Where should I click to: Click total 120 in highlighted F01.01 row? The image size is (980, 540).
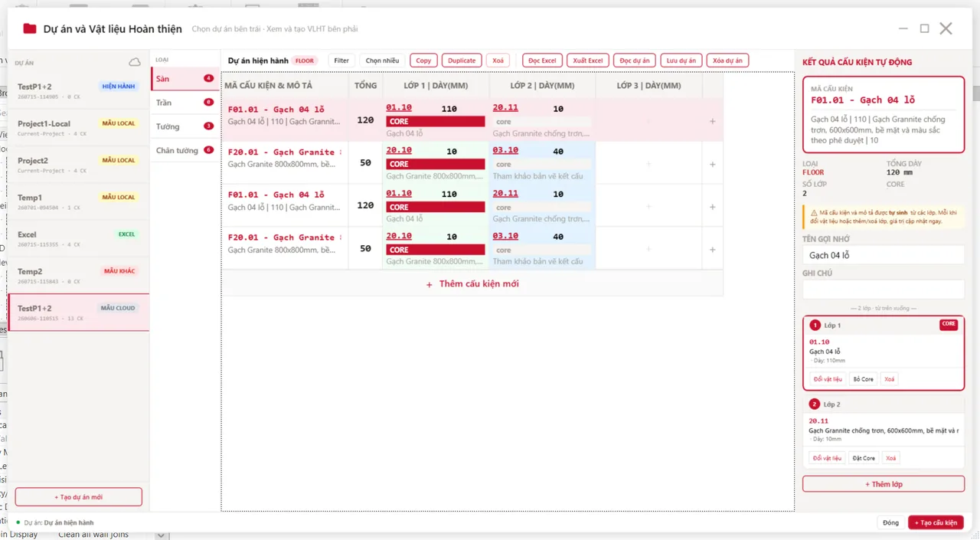coord(365,120)
